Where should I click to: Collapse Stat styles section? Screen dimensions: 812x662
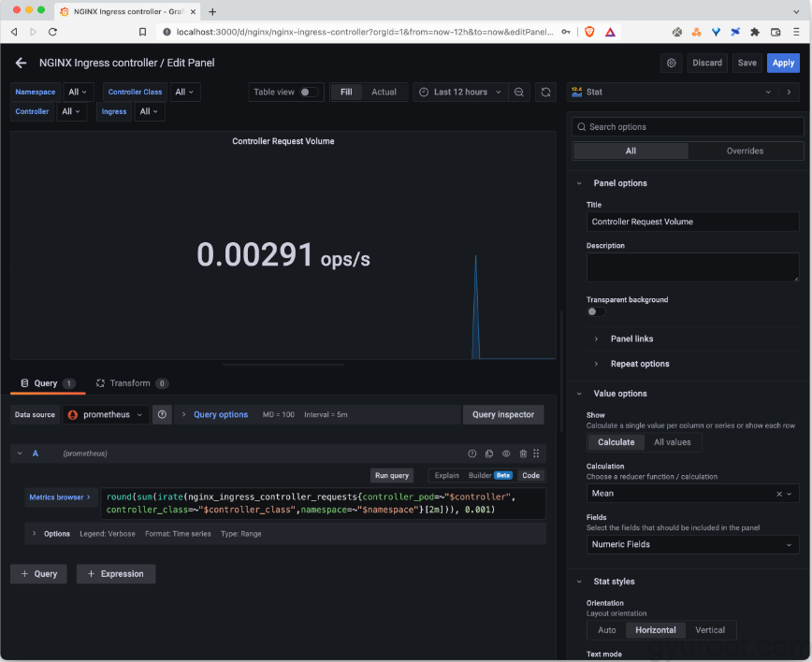pyautogui.click(x=614, y=582)
